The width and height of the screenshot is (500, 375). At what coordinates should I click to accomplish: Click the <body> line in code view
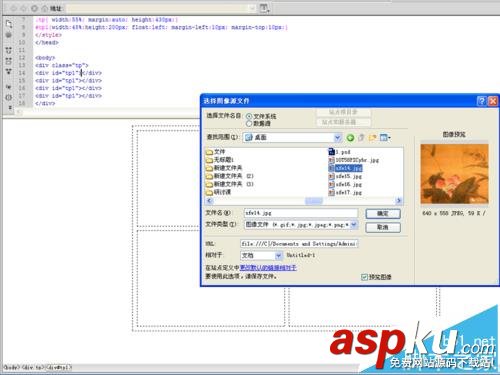click(x=45, y=58)
